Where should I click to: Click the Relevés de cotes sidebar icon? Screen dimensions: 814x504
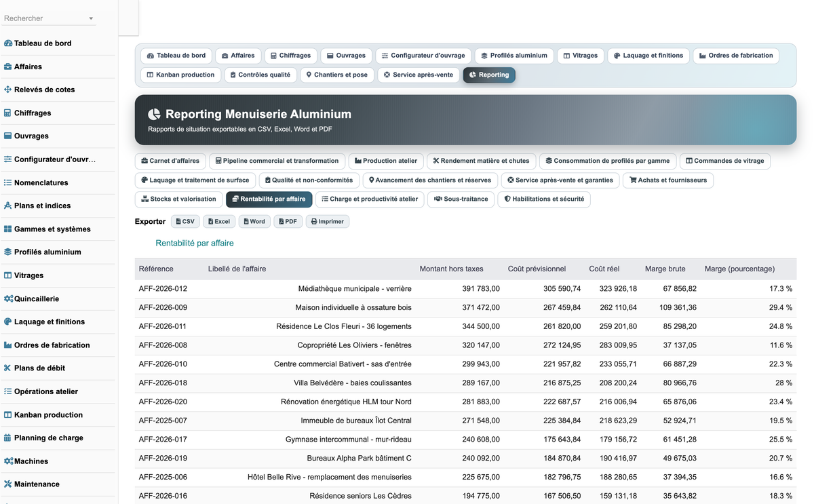pyautogui.click(x=8, y=90)
